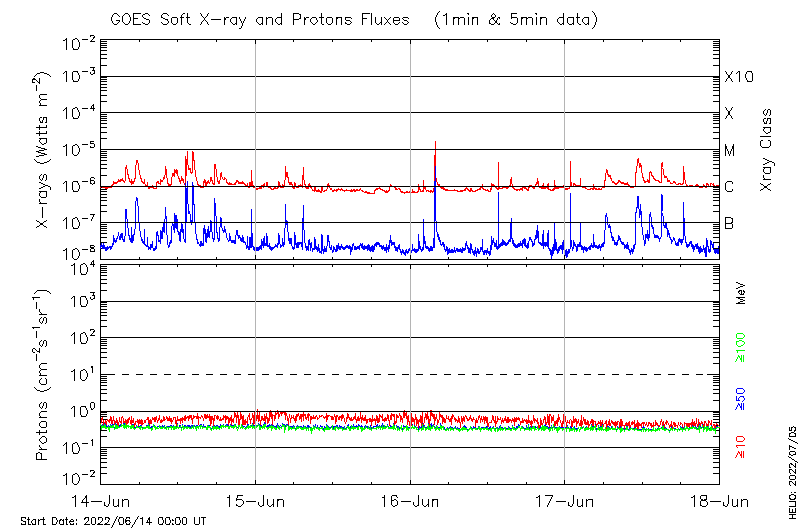This screenshot has height=530, width=800.
Task: Click the M flare class label
Action: pos(730,151)
